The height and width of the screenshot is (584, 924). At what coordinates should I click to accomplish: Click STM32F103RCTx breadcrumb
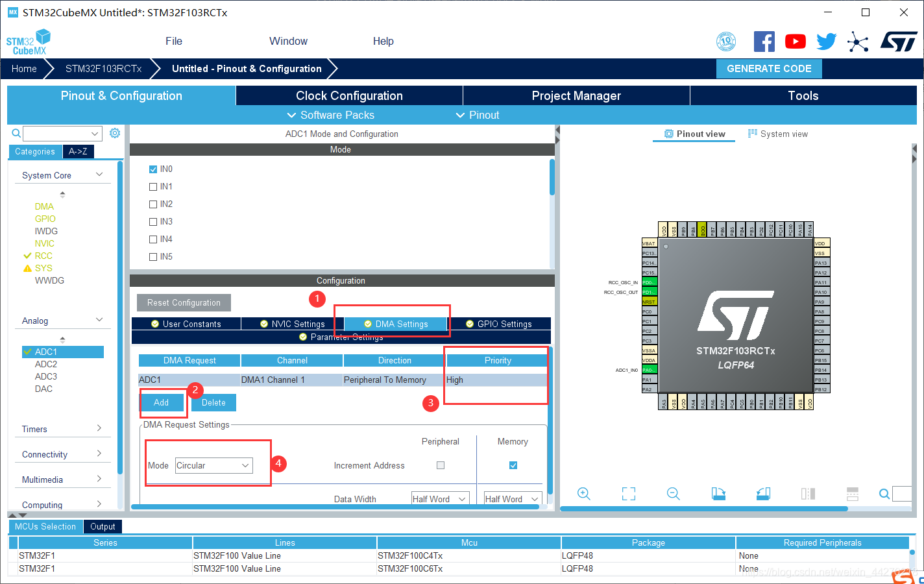point(103,69)
